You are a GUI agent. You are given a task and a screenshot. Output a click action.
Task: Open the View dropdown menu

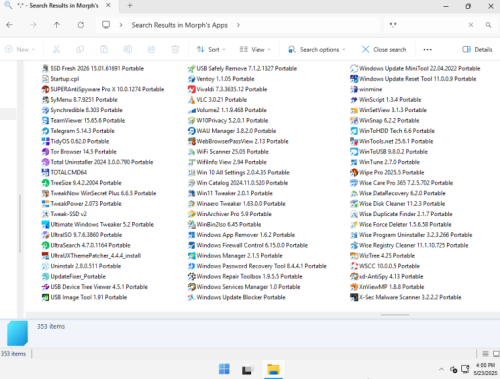(255, 49)
